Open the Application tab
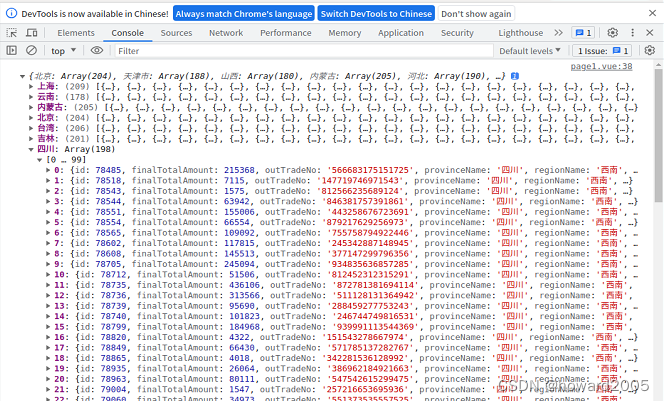 click(x=401, y=33)
